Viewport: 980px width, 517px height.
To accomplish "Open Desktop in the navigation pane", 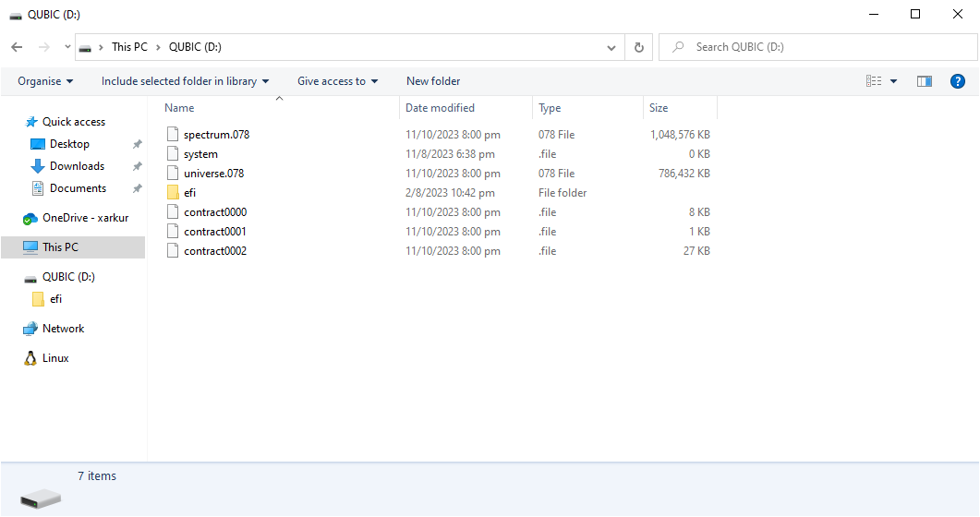I will (69, 144).
